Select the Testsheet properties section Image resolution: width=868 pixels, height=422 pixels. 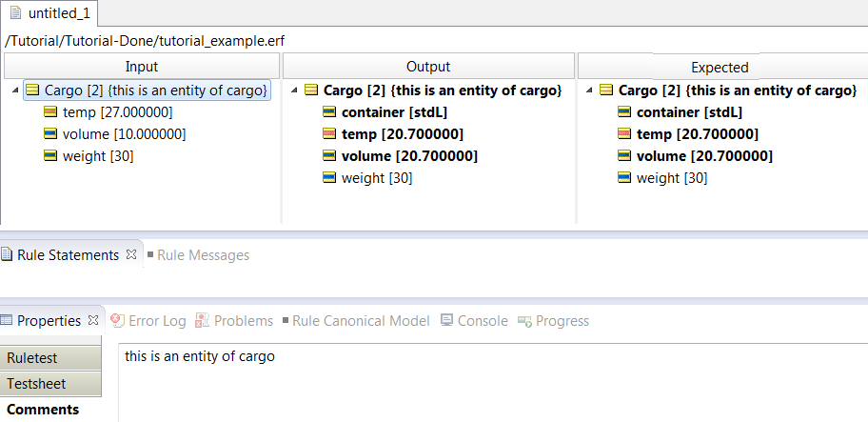pyautogui.click(x=51, y=383)
